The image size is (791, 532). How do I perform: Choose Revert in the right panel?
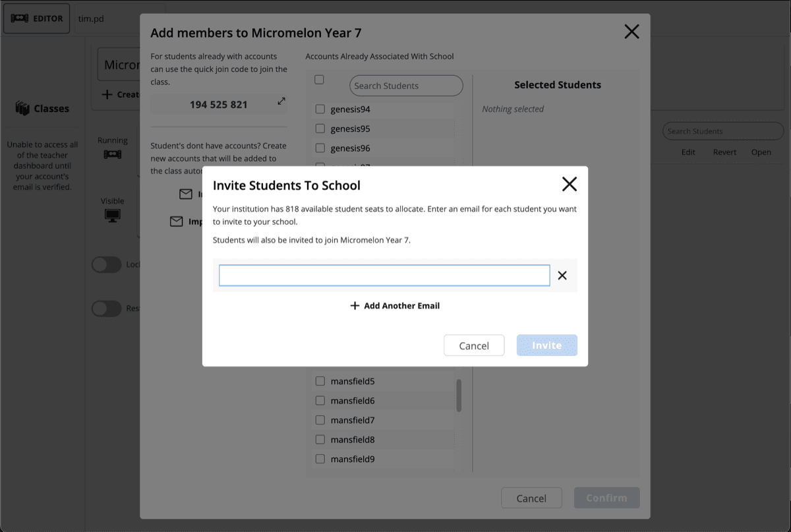[724, 152]
